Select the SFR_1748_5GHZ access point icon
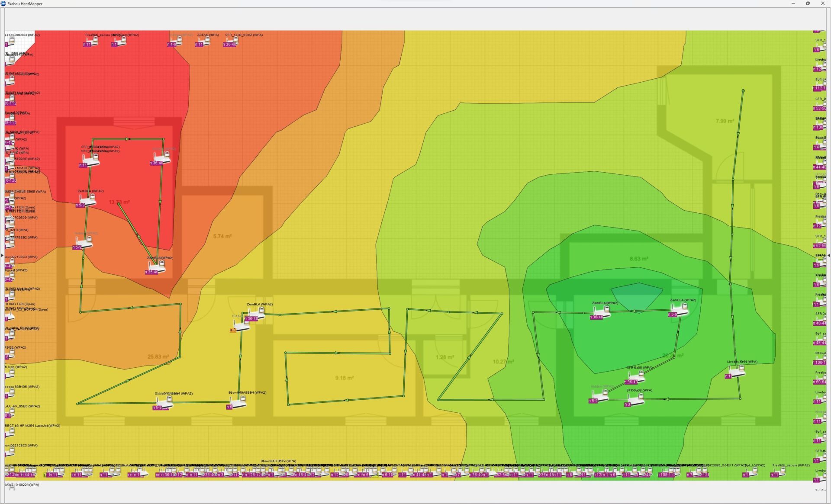 point(231,42)
